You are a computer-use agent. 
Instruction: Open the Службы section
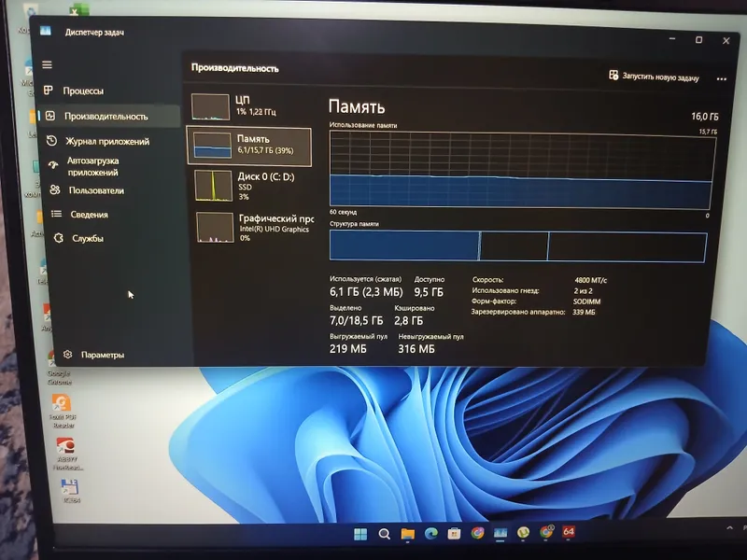click(x=88, y=238)
